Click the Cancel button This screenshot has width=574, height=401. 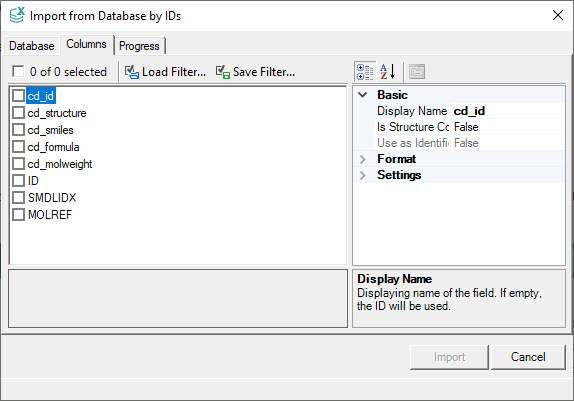click(528, 357)
